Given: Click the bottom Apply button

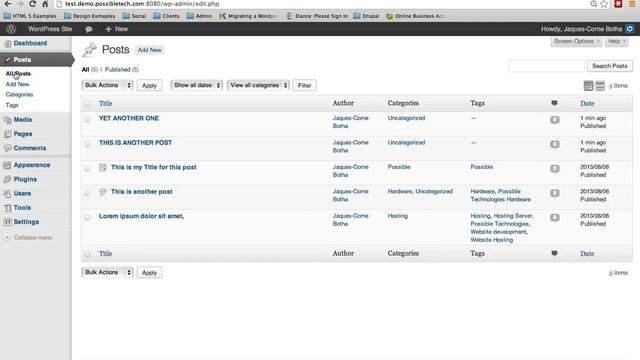Looking at the screenshot, I should 149,272.
